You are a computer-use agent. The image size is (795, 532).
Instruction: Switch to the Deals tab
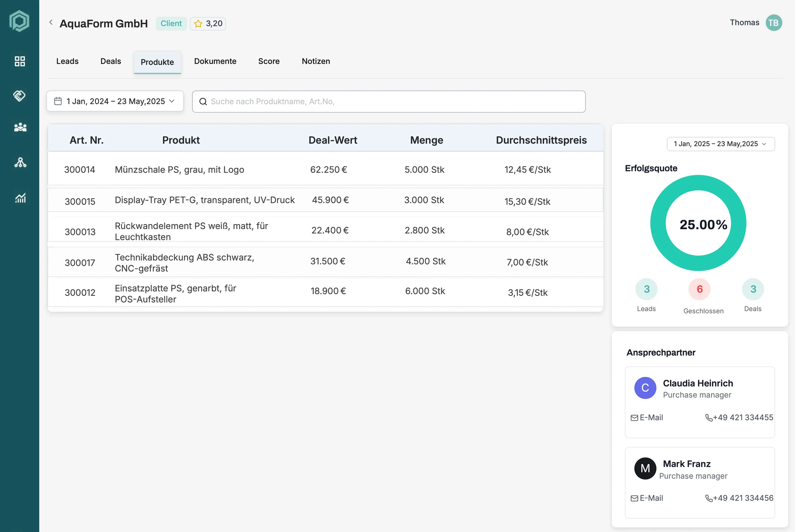111,61
